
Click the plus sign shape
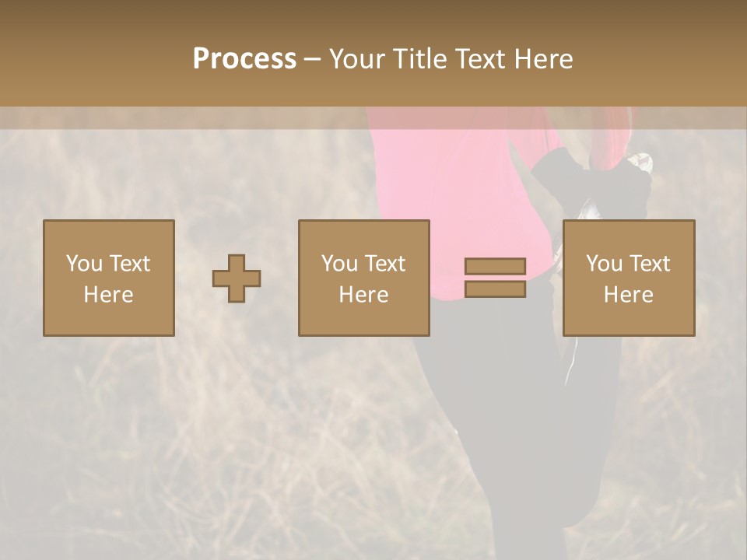(237, 278)
